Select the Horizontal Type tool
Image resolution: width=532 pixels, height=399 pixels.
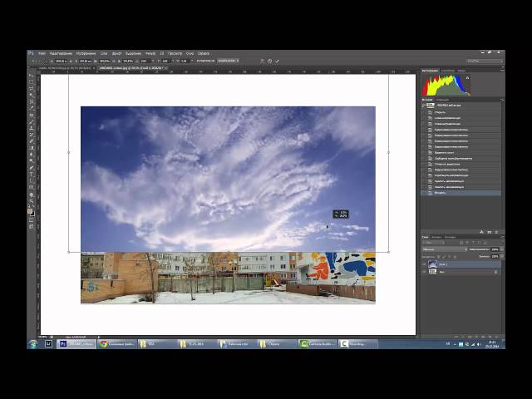pos(32,174)
